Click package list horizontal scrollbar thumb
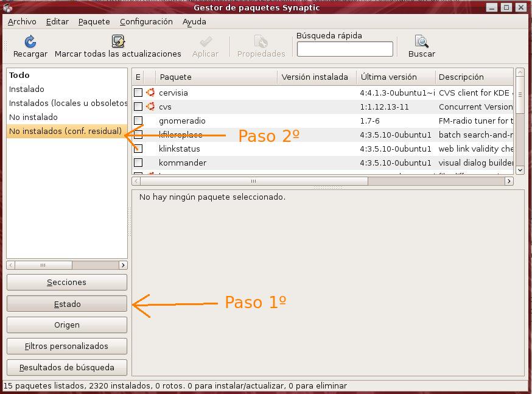Screen dimensions: 532x394 point(254,181)
